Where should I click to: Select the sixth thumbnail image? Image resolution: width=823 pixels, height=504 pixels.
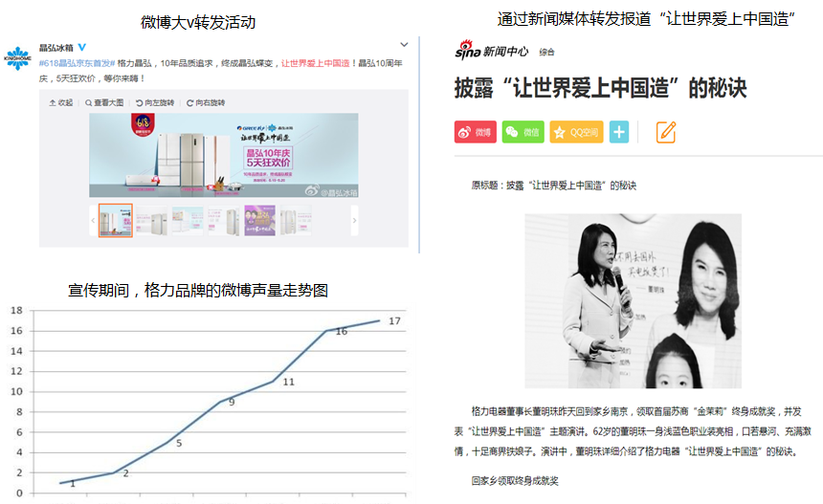point(296,220)
